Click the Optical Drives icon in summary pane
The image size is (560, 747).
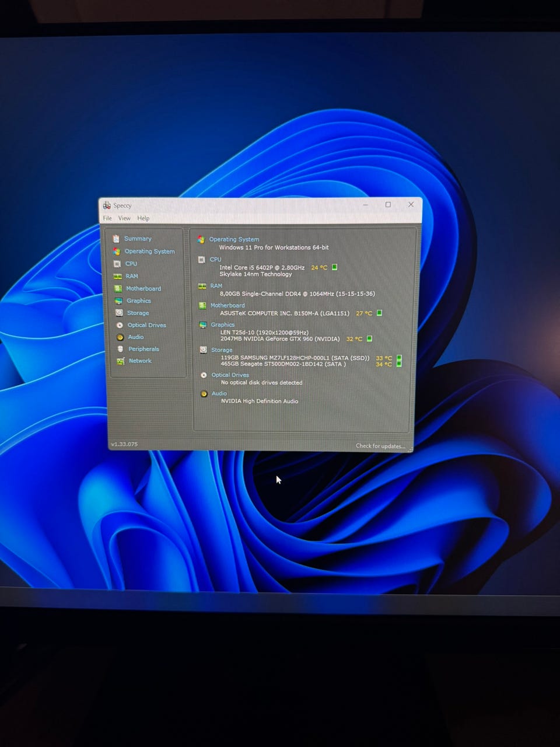[x=204, y=375]
